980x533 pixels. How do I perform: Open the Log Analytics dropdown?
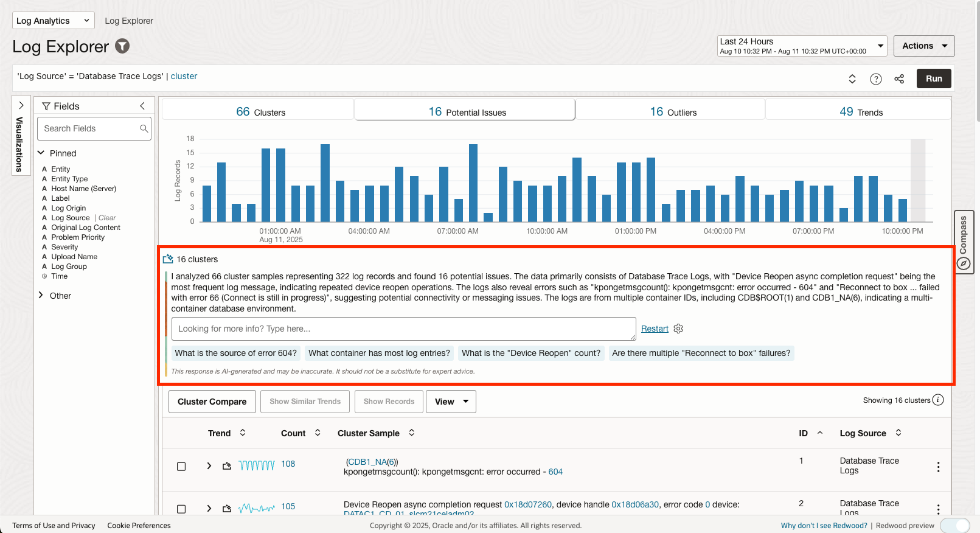pyautogui.click(x=54, y=21)
